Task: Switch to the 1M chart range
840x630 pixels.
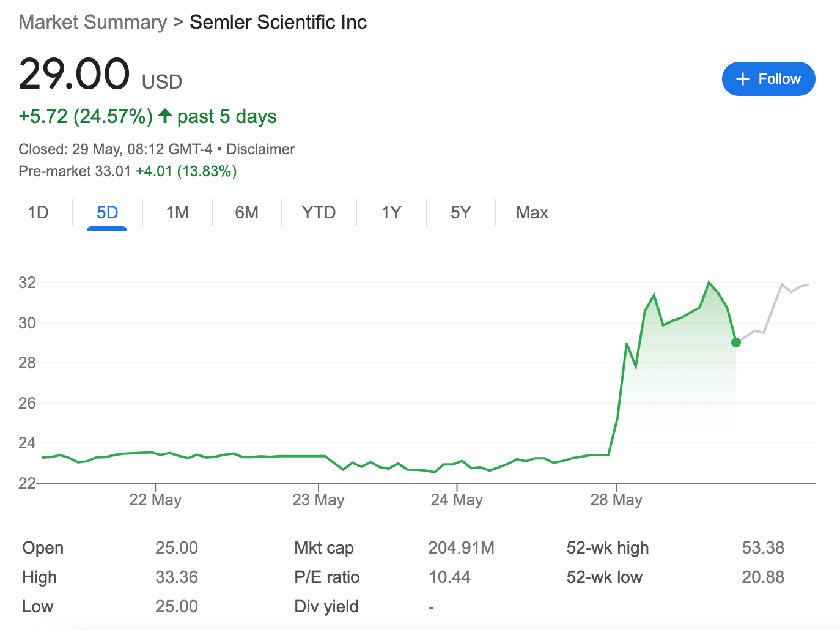Action: click(x=177, y=212)
